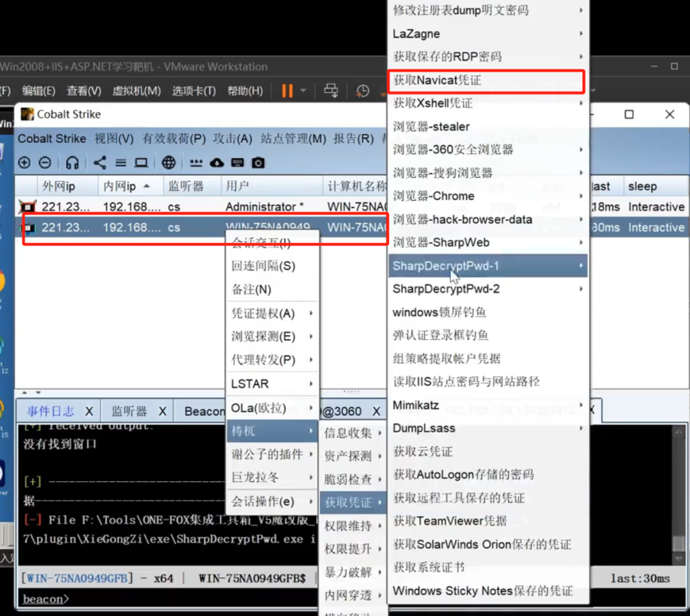Open credentials icon with asterisks
This screenshot has width=690, height=616.
[x=196, y=163]
